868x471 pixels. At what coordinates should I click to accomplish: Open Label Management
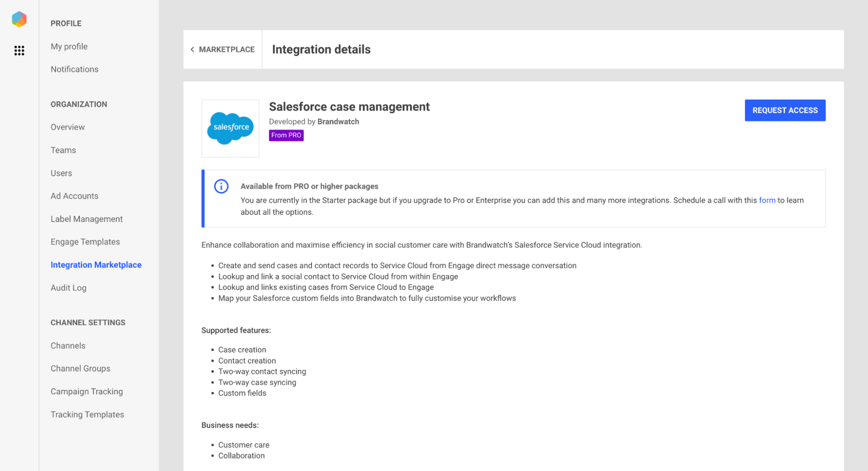(87, 219)
